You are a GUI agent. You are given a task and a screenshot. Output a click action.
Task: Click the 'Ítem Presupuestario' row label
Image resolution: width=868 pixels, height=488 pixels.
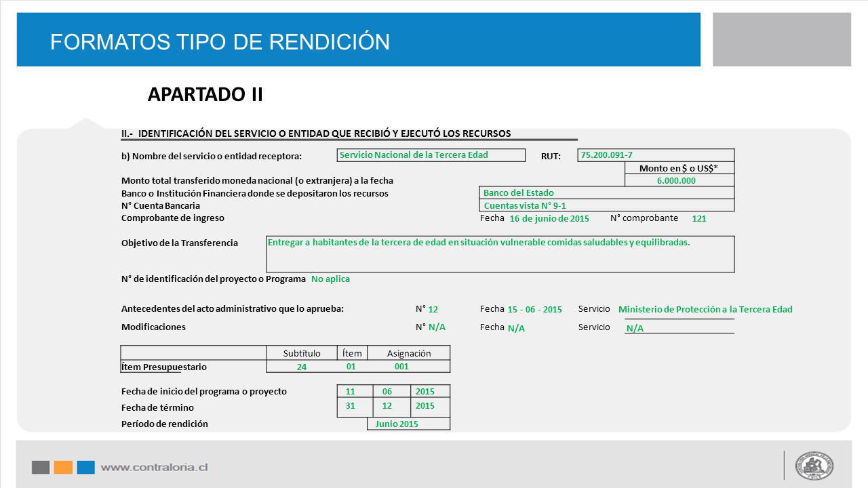164,367
